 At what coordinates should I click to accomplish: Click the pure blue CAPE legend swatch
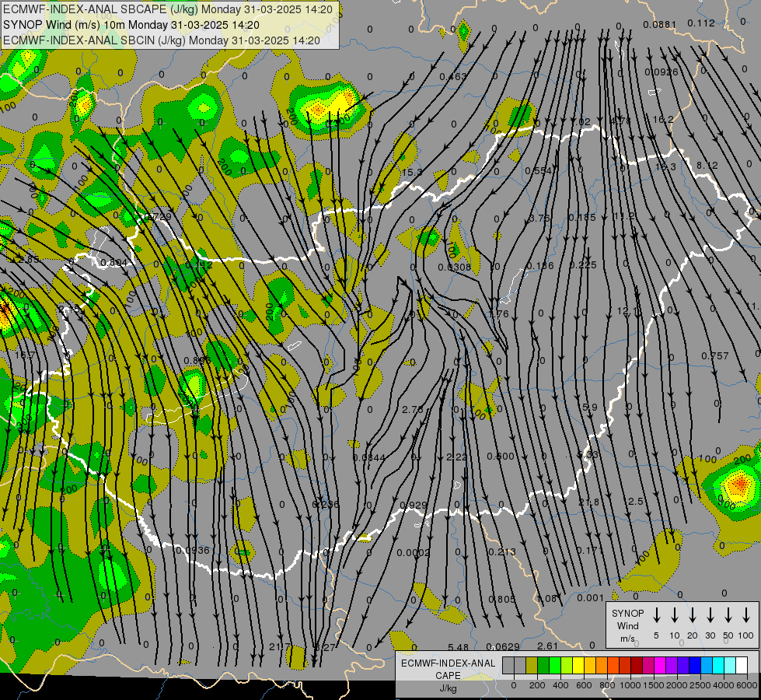click(695, 666)
